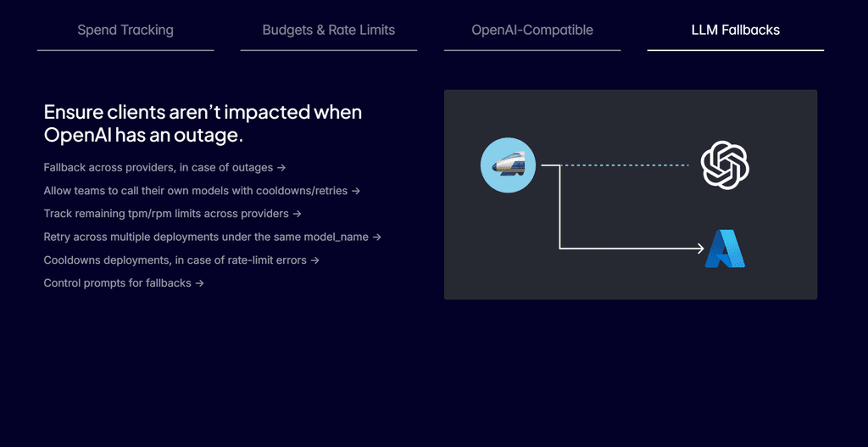Viewport: 868px width, 447px height.
Task: Click the arrow after 'Cooldowns deployments' line
Action: [314, 260]
